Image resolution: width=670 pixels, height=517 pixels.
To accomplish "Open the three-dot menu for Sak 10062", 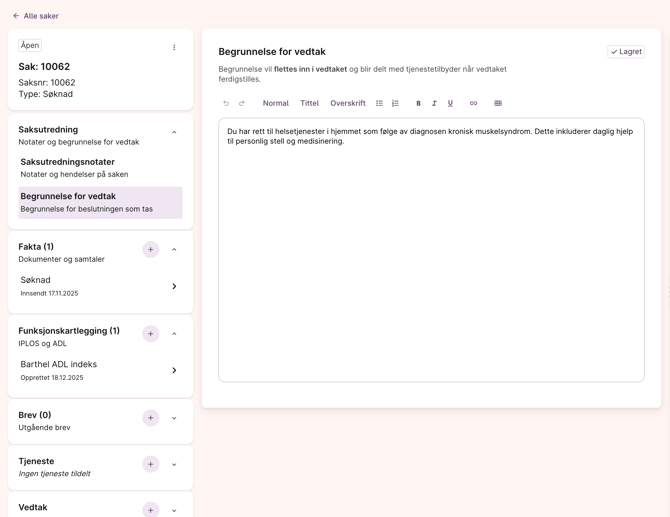I will [x=174, y=47].
